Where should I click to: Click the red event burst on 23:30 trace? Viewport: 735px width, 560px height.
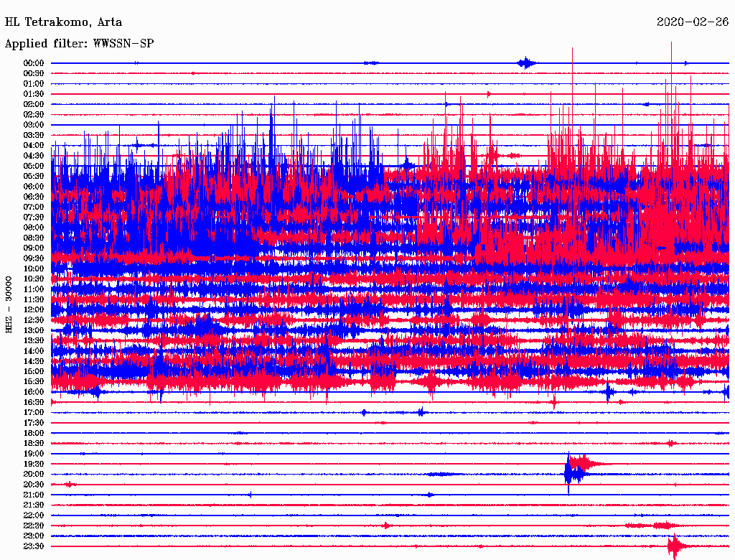coord(676,546)
